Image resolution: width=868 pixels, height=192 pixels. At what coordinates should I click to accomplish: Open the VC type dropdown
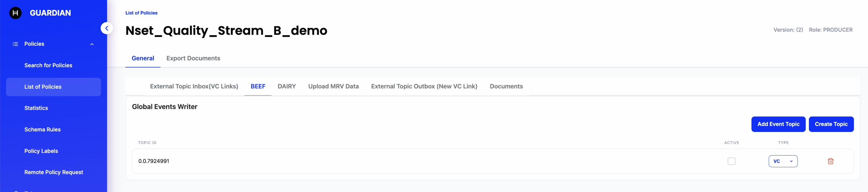pyautogui.click(x=782, y=161)
